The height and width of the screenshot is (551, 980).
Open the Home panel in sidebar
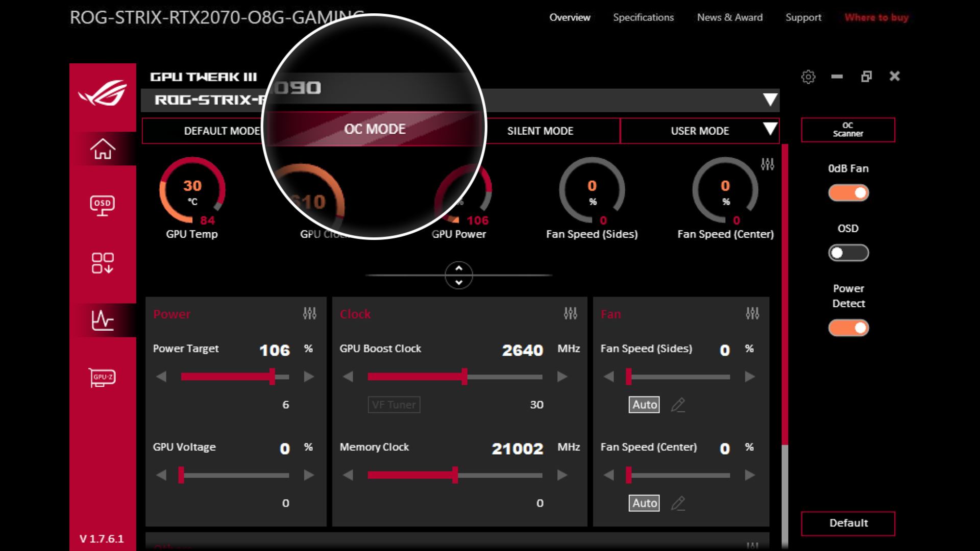click(103, 149)
